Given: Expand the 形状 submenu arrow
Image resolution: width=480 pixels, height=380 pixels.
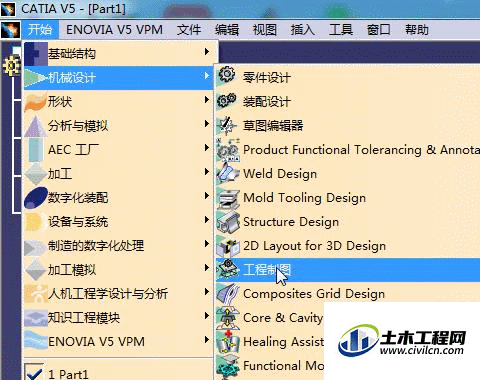Looking at the screenshot, I should click(x=207, y=100).
